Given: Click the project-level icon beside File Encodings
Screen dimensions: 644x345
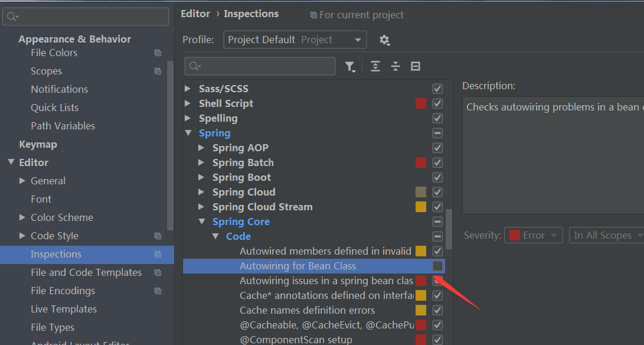Looking at the screenshot, I should 158,291.
